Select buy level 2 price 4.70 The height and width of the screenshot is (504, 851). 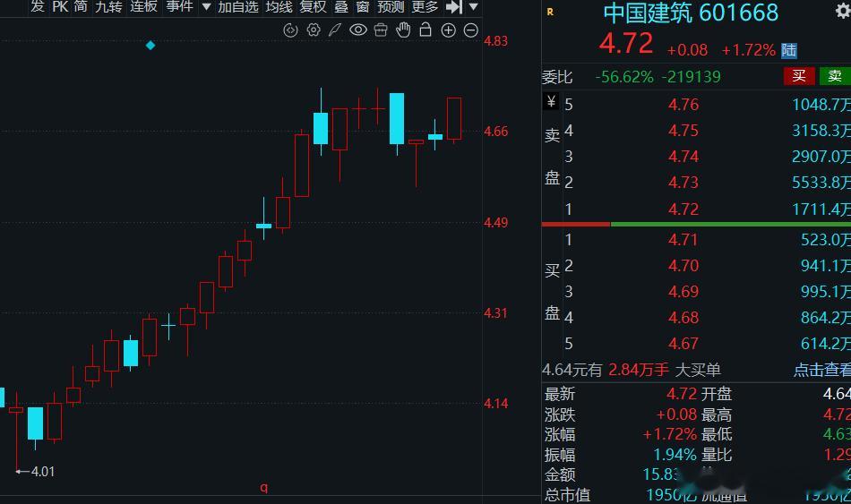pyautogui.click(x=683, y=265)
